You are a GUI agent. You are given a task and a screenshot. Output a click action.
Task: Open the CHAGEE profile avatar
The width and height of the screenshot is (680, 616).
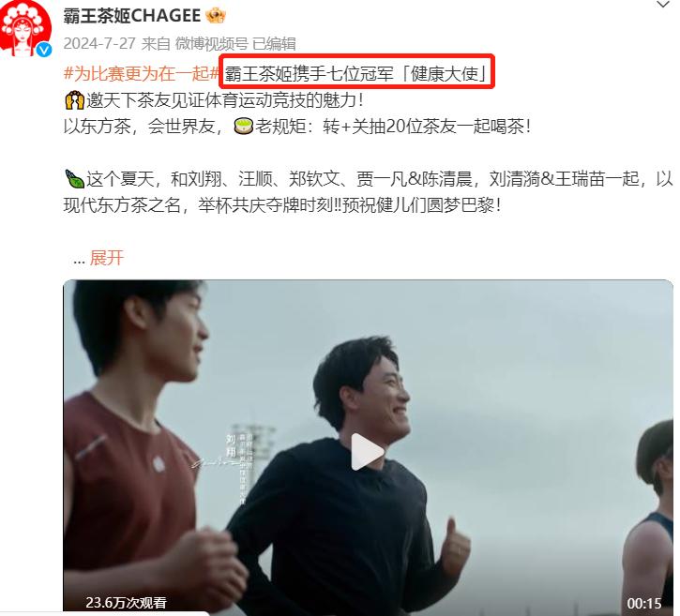(25, 28)
